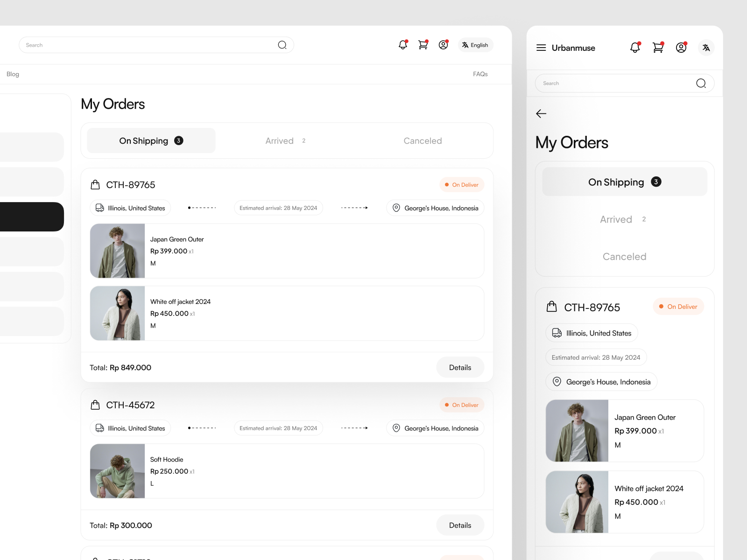Click the user account profile icon
This screenshot has width=747, height=560.
point(443,45)
